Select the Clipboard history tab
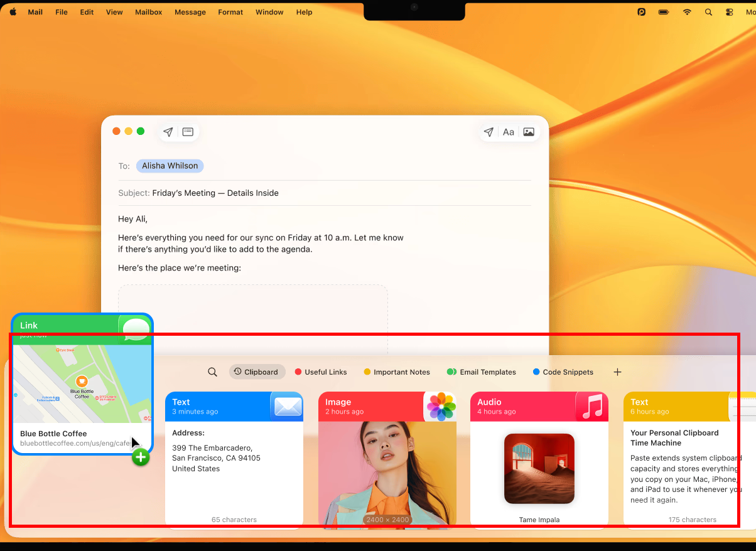This screenshot has height=551, width=756. click(257, 372)
